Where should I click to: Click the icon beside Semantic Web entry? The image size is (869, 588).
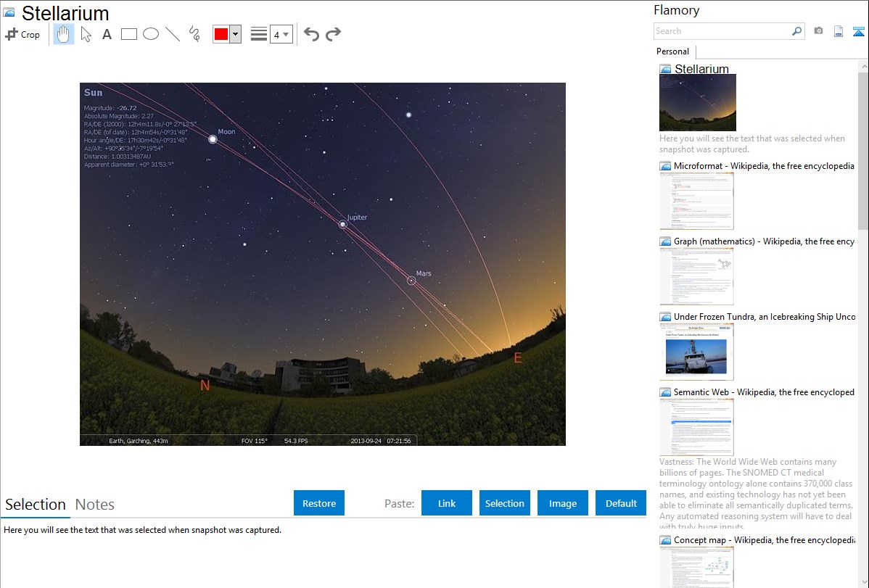click(665, 392)
